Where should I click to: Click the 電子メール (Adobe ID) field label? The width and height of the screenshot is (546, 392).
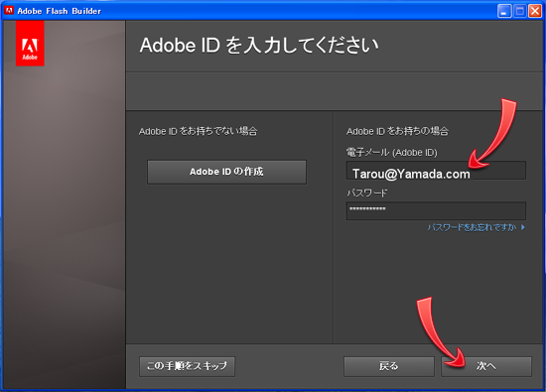(x=392, y=152)
